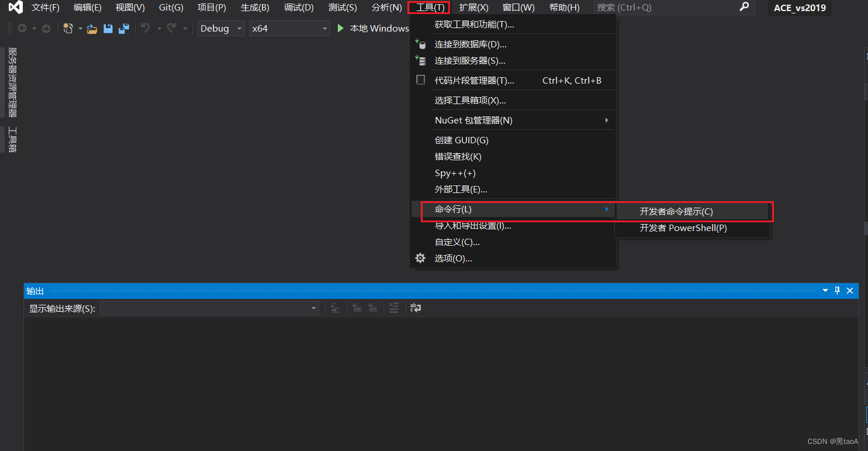Image resolution: width=868 pixels, height=451 pixels.
Task: Select 连接到服务器(S)... menu item
Action: point(513,61)
